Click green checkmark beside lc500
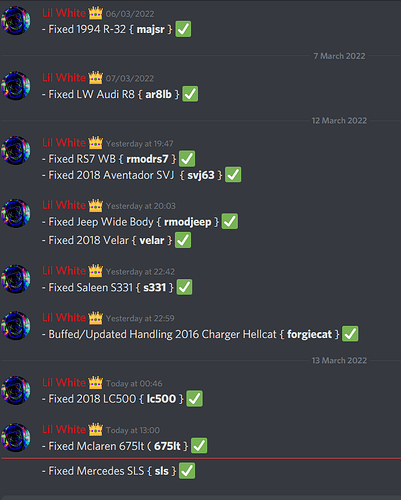 click(194, 399)
